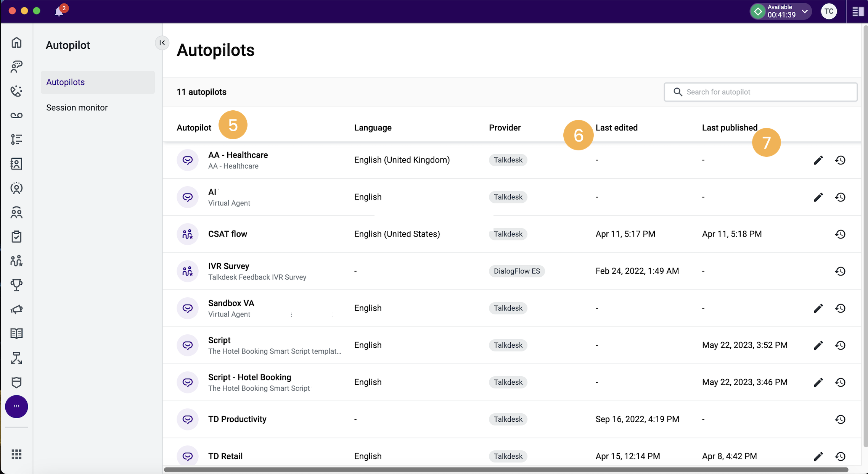Open the TD Retail autopilot name

225,456
